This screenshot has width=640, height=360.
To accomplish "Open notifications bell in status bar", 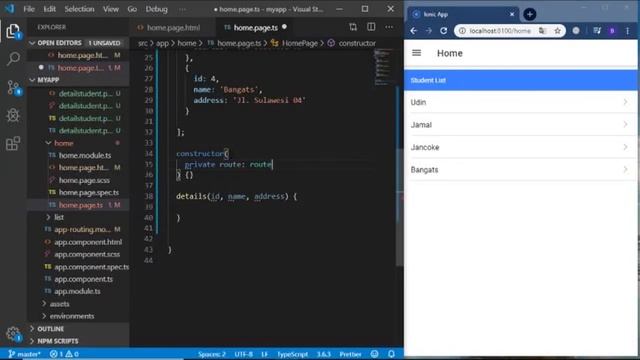I will click(391, 354).
